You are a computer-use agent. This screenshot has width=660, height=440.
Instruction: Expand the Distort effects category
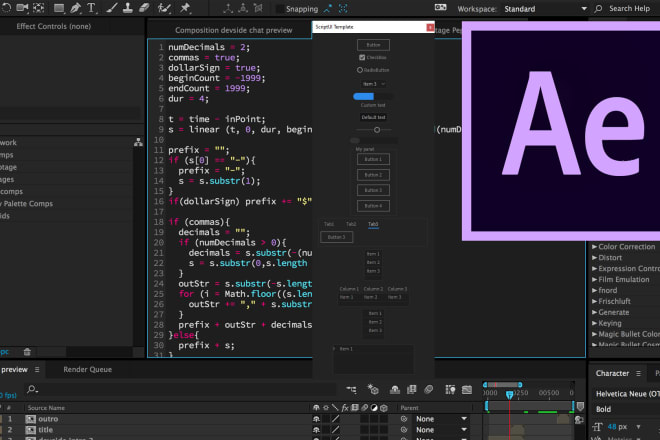click(x=594, y=258)
